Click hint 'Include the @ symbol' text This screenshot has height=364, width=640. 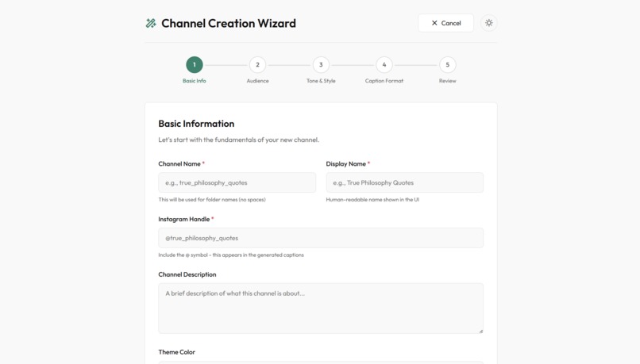pyautogui.click(x=231, y=255)
